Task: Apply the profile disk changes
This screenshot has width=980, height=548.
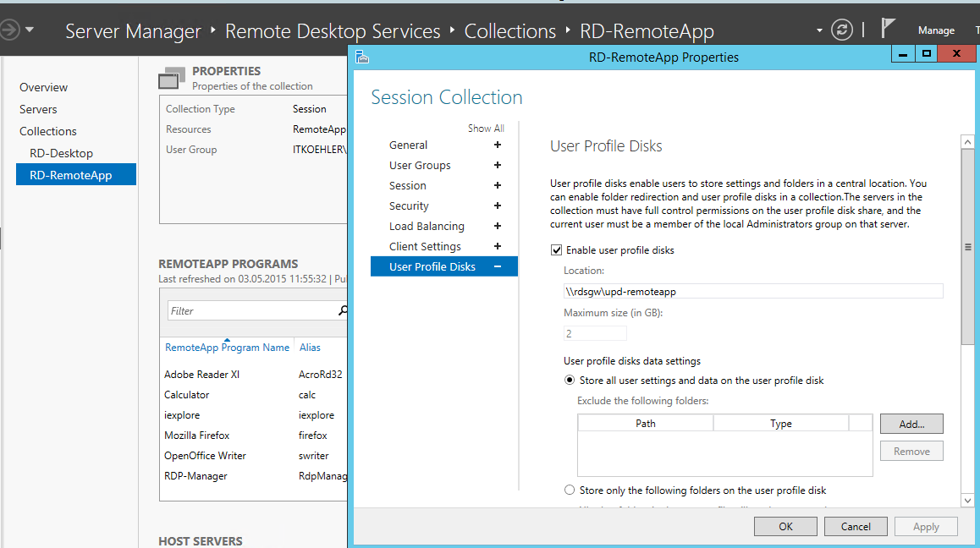Action: coord(925,526)
